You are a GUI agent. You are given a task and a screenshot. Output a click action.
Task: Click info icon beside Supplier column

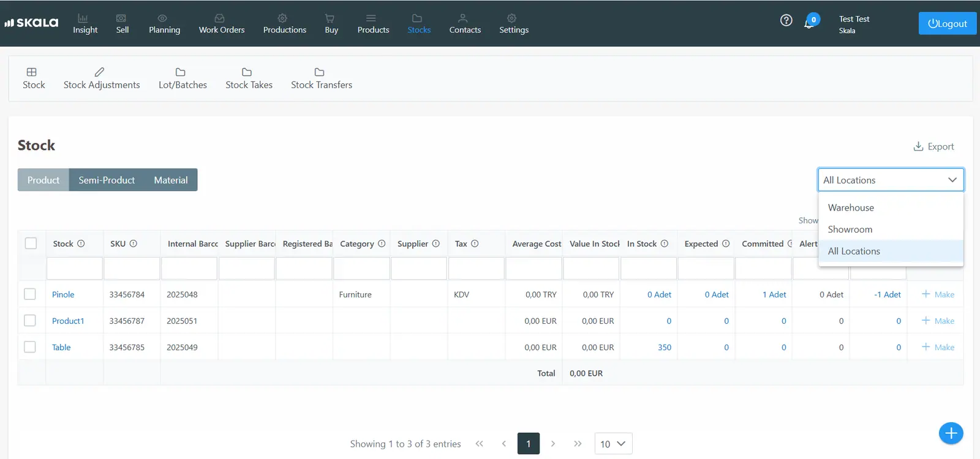pyautogui.click(x=436, y=244)
